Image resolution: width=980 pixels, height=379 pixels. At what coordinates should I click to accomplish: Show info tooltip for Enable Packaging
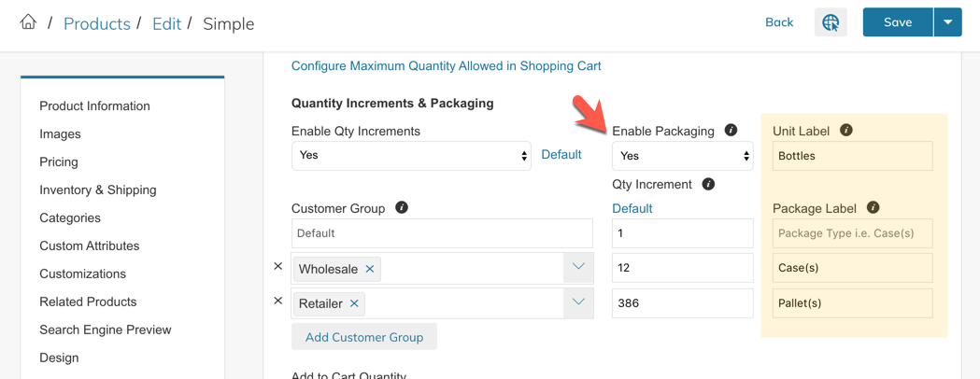point(730,131)
